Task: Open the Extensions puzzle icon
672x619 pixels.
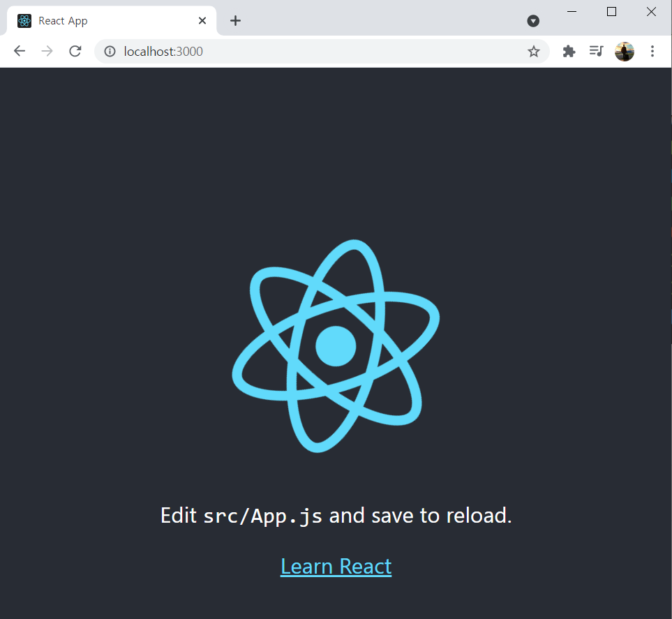Action: [x=569, y=52]
